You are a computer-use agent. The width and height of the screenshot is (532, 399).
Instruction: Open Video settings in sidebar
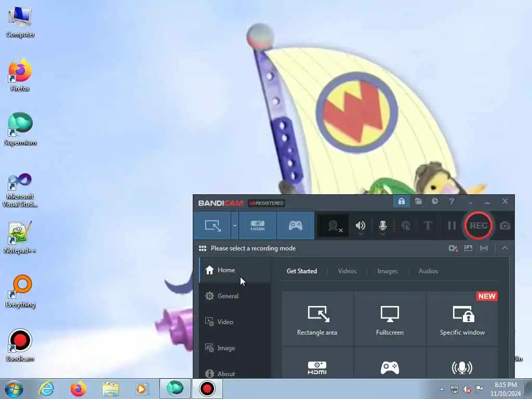235,322
